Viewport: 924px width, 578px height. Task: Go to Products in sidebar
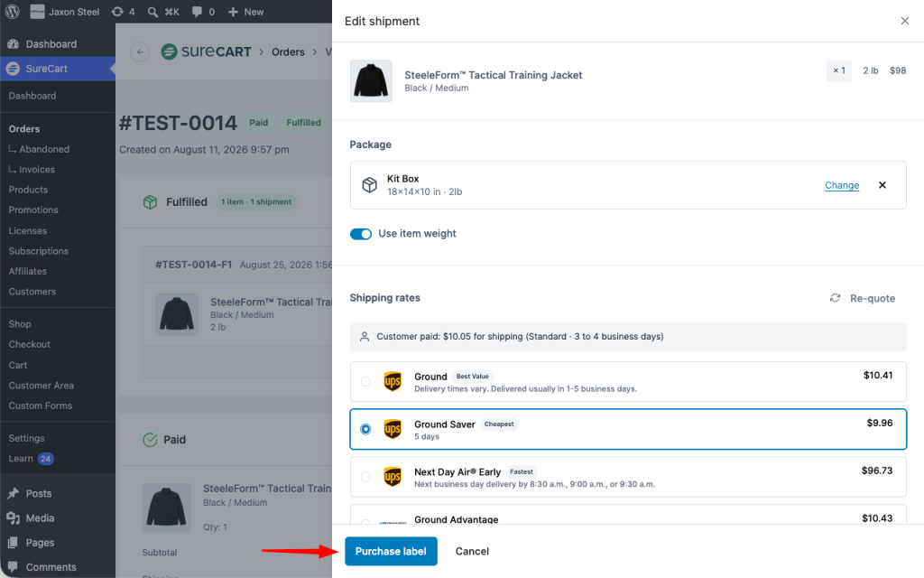point(28,190)
